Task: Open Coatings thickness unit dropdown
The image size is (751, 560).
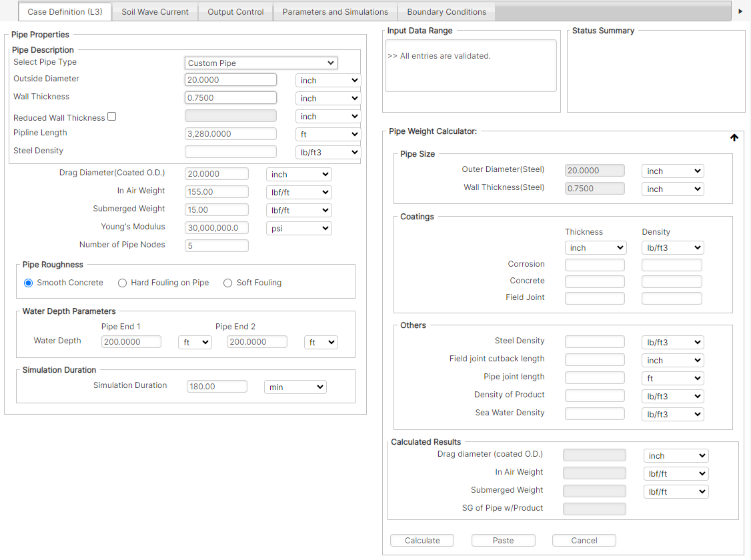Action: pyautogui.click(x=596, y=247)
